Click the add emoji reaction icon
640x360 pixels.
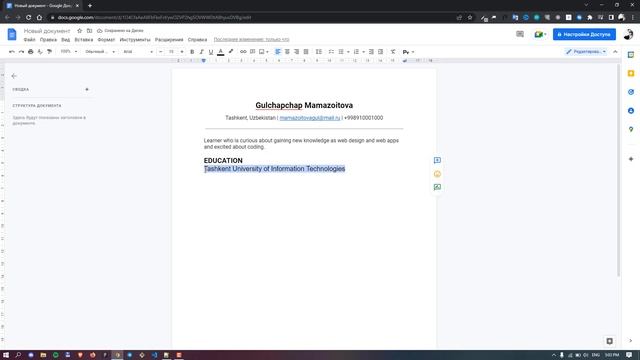(437, 174)
